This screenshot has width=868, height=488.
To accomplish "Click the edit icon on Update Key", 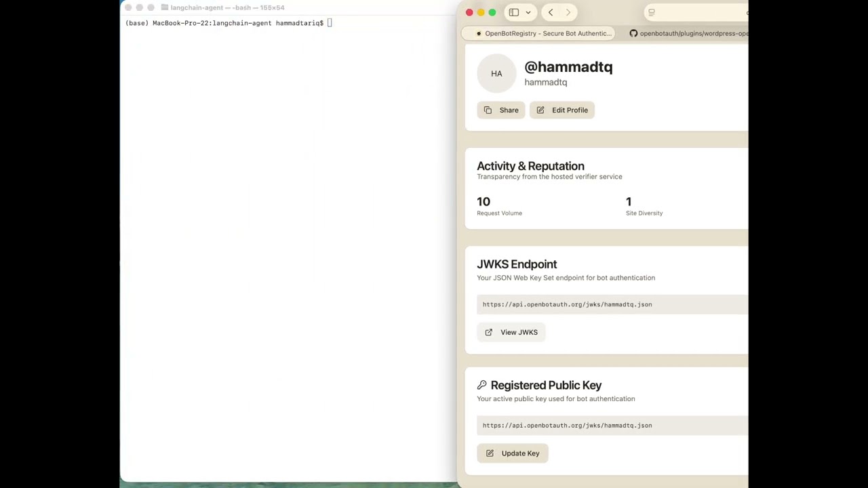I will [x=490, y=453].
